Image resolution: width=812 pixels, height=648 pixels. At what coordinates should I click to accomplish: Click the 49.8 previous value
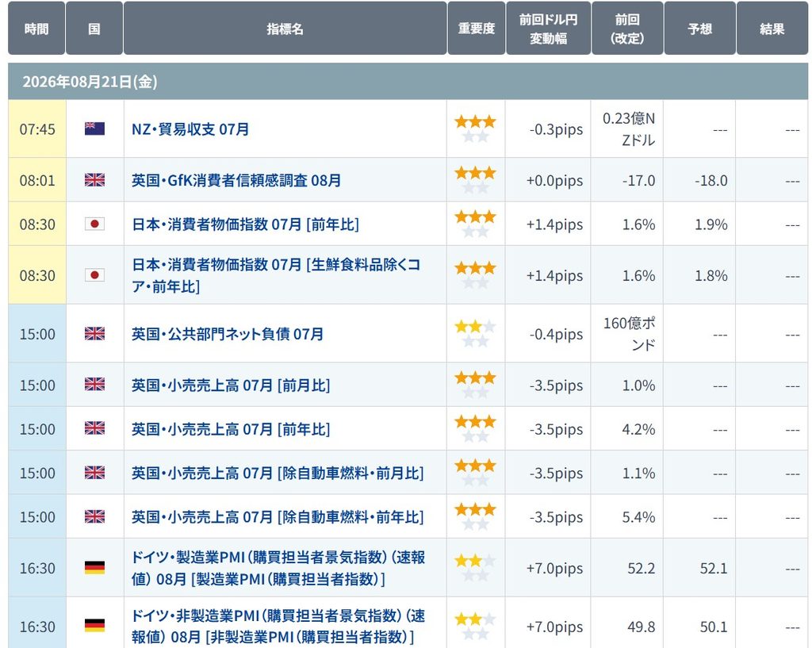(641, 627)
